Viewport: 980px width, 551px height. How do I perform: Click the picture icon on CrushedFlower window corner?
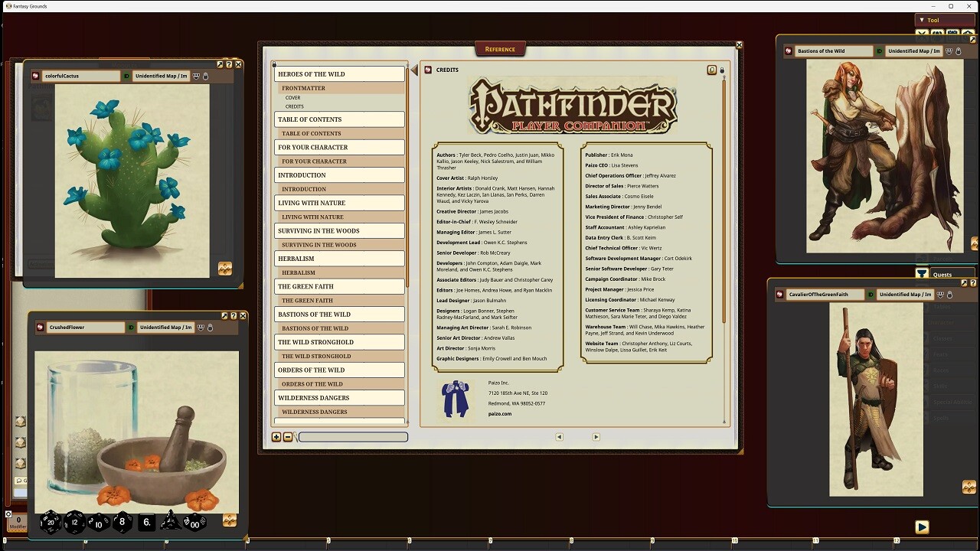click(x=229, y=520)
